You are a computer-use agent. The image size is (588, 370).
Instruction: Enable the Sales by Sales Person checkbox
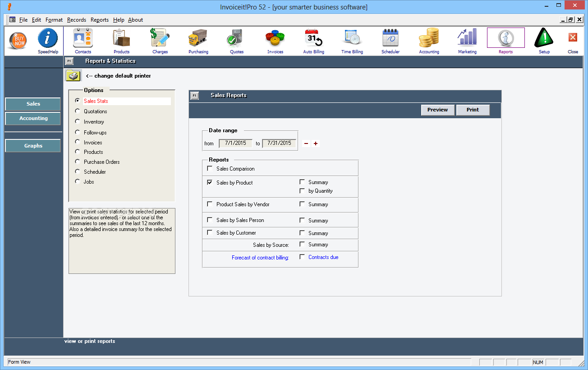point(210,220)
